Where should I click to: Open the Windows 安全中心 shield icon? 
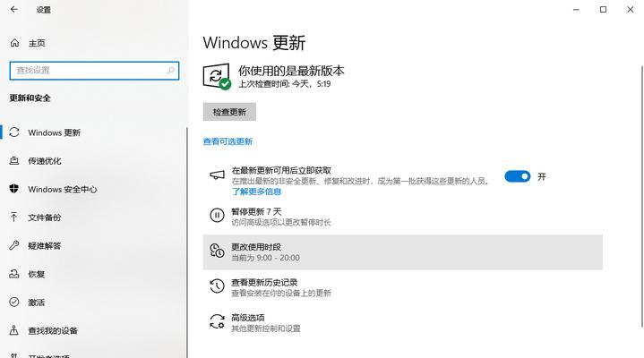pos(14,189)
